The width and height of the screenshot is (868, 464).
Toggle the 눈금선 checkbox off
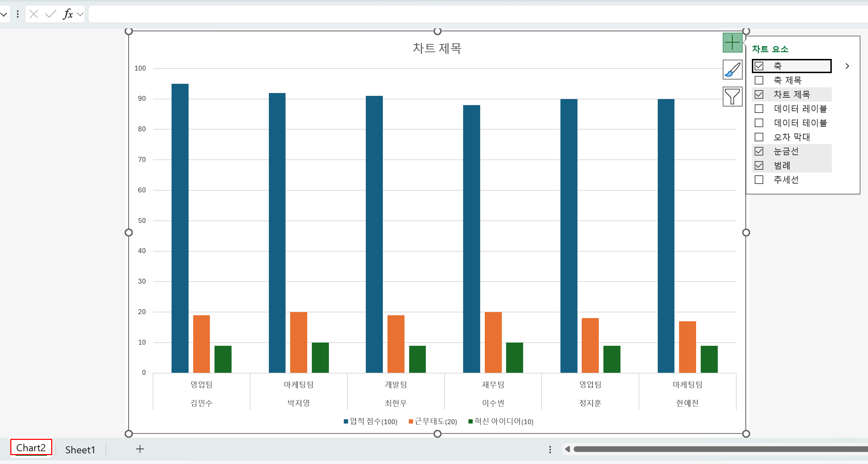tap(759, 151)
